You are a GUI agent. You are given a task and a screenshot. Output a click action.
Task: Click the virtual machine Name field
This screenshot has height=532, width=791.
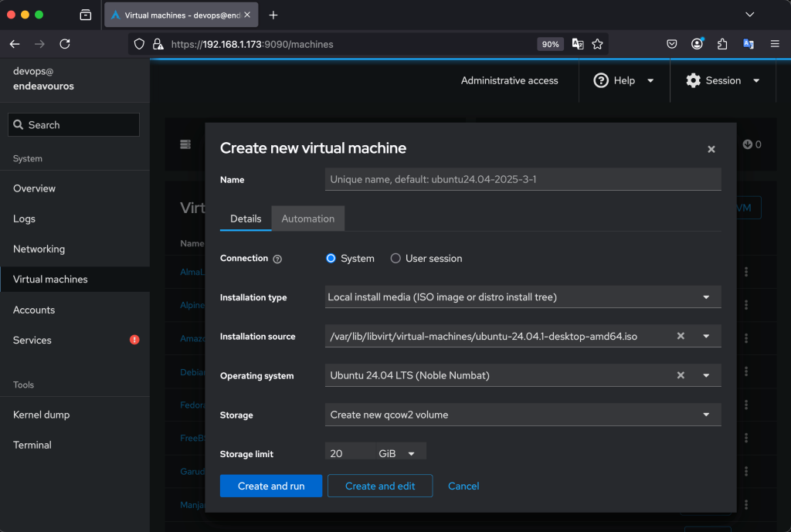tap(523, 179)
